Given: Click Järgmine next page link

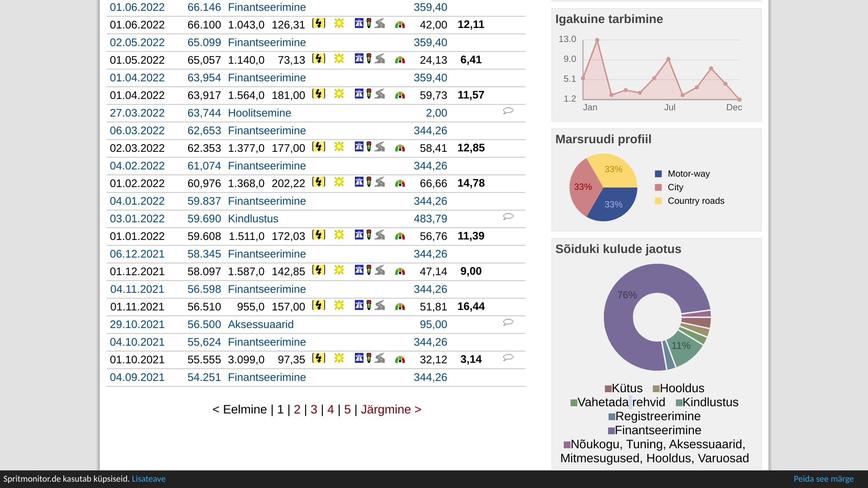Looking at the screenshot, I should (391, 409).
